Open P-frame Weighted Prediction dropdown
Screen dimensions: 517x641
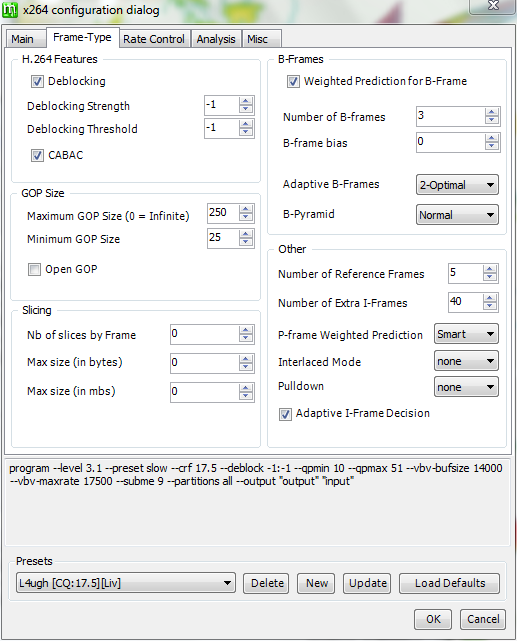[466, 334]
